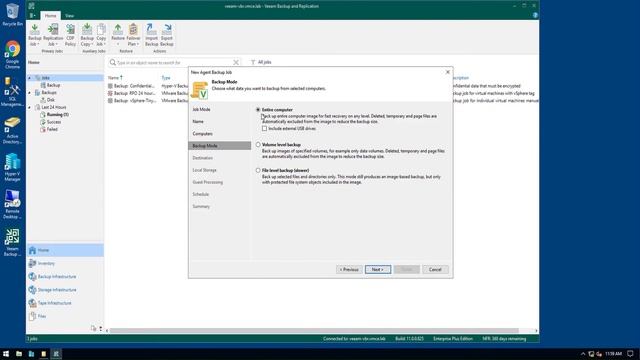Image resolution: width=640 pixels, height=360 pixels.
Task: Click the Veeam taskbar icon
Action: (x=56, y=354)
